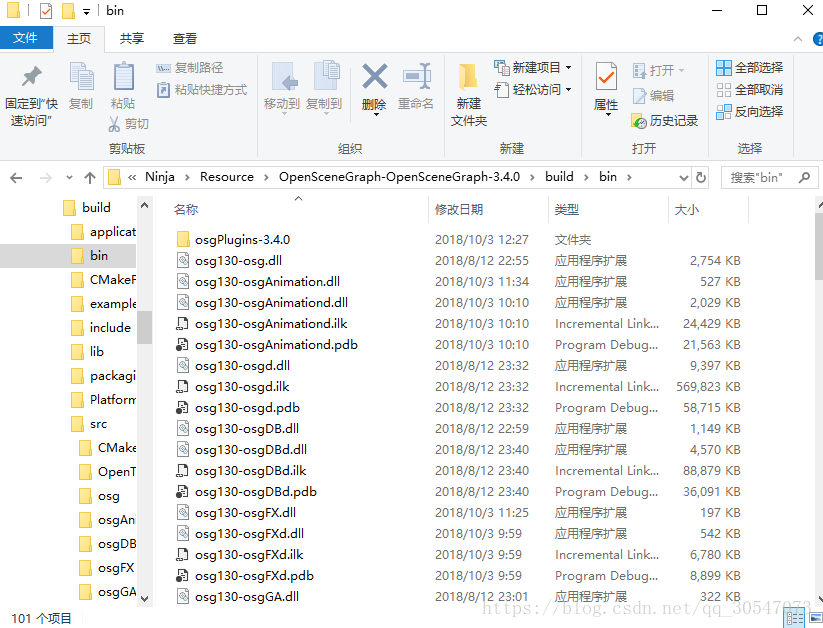Viewport: 823px width, 628px height.
Task: Click the Delete X icon
Action: tap(374, 78)
